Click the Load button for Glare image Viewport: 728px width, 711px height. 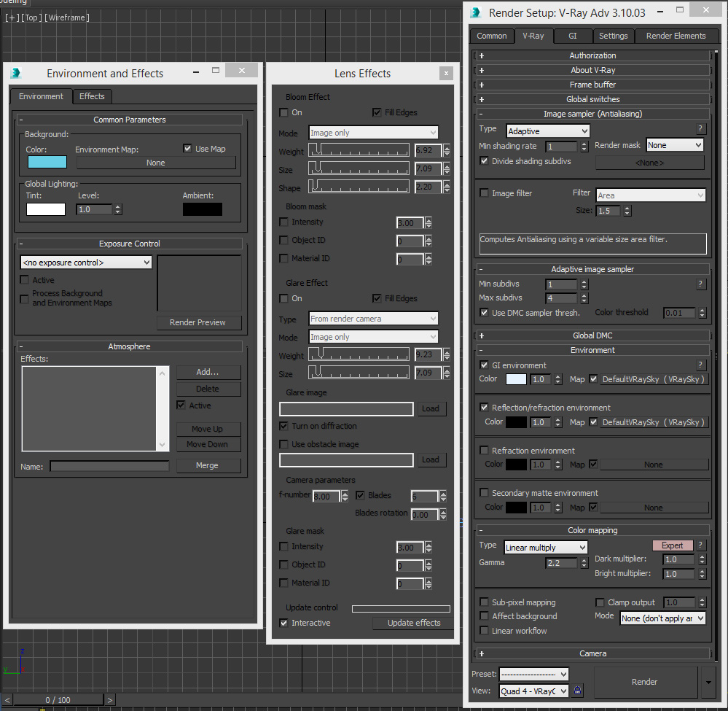431,408
